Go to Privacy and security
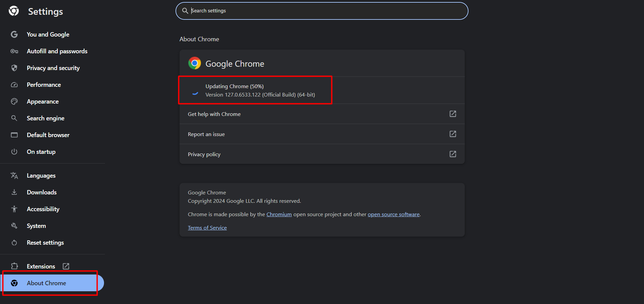This screenshot has height=304, width=644. tap(53, 68)
